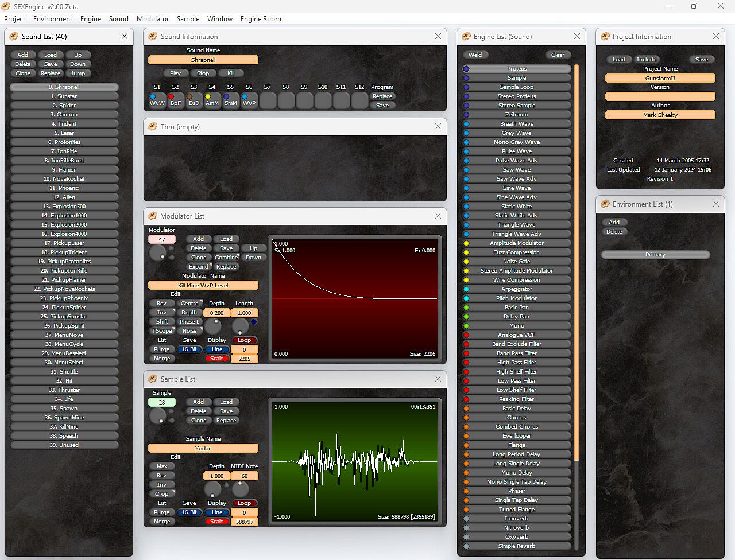Select the WvW engine slot S1
The width and height of the screenshot is (735, 560).
click(x=157, y=100)
